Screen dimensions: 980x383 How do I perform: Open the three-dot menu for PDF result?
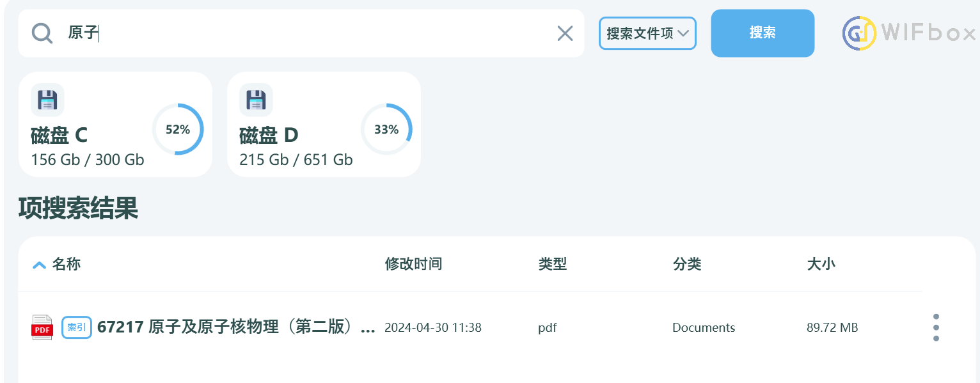click(x=936, y=327)
